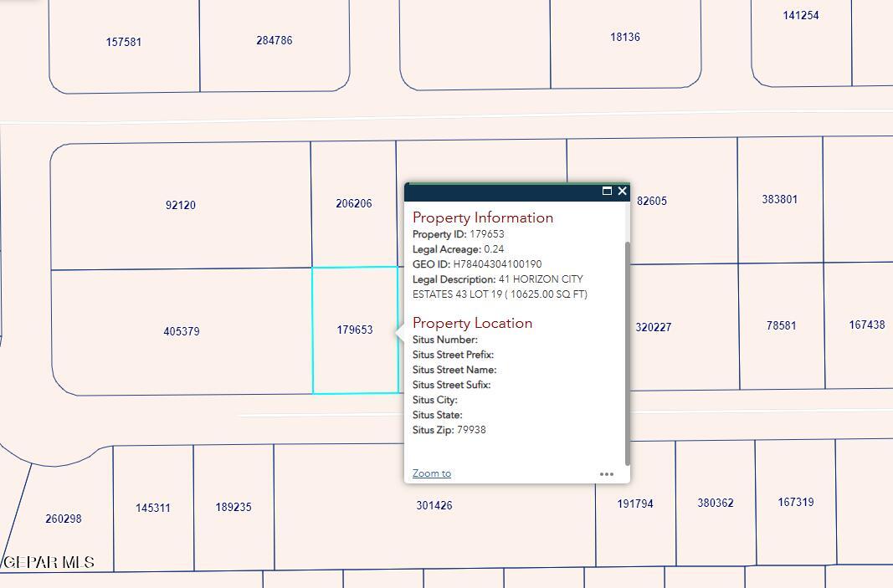Screen dimensions: 893x588
Task: Close the Property Information popup
Action: click(x=622, y=191)
